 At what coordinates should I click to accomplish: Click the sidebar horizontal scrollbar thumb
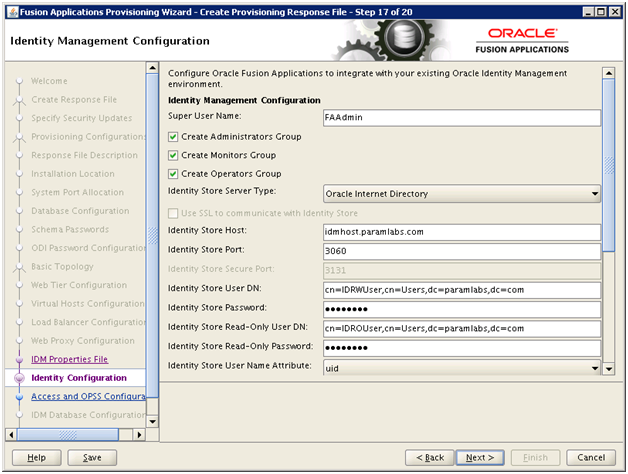tap(68, 434)
